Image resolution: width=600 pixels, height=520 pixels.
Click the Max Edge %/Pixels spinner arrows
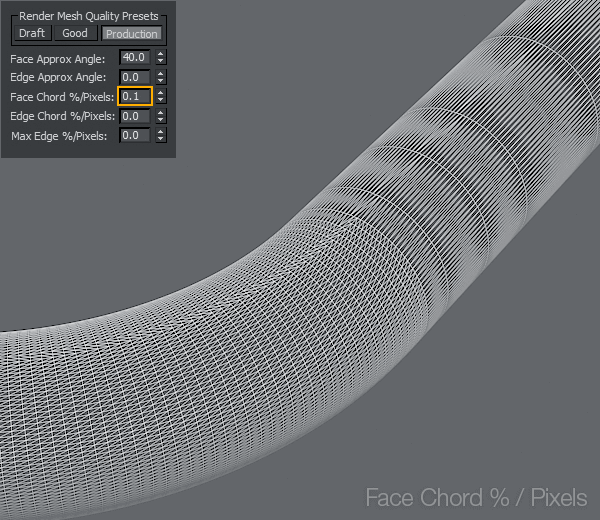pos(161,135)
